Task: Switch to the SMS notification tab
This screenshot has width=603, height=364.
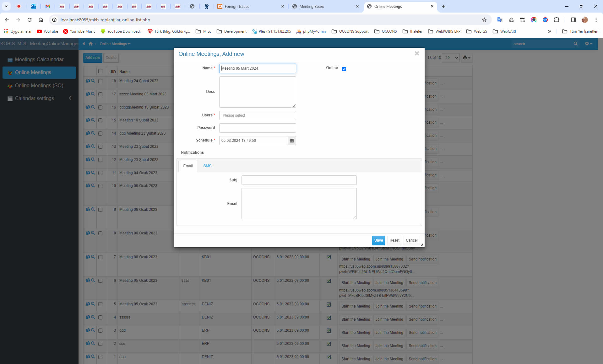Action: pos(207,166)
